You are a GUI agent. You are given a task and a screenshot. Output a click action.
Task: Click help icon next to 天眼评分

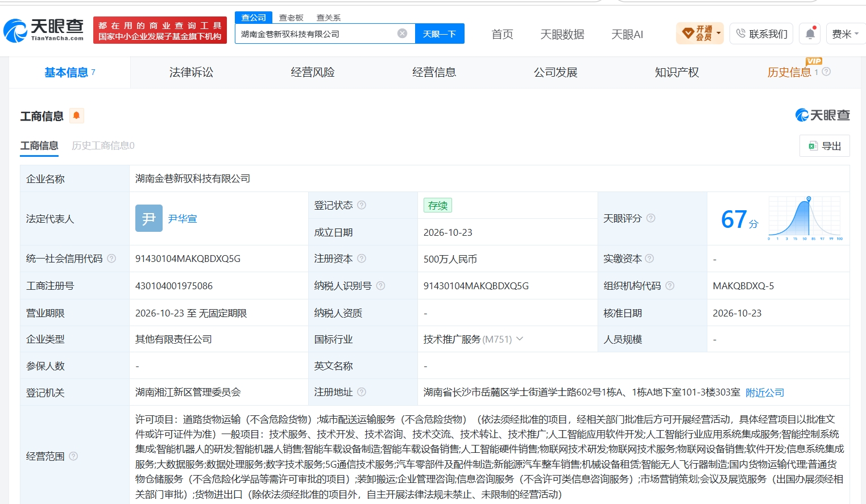coord(650,218)
